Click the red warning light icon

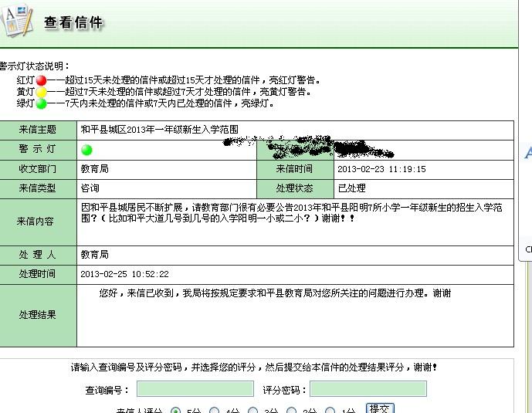(41, 80)
